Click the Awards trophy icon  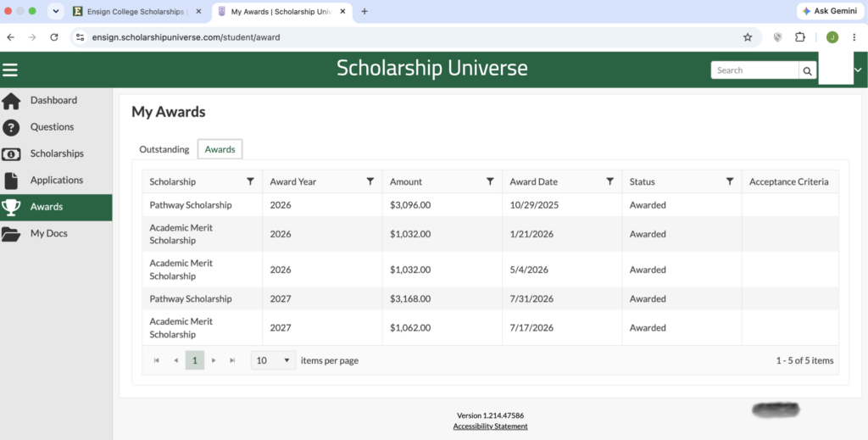(x=11, y=207)
